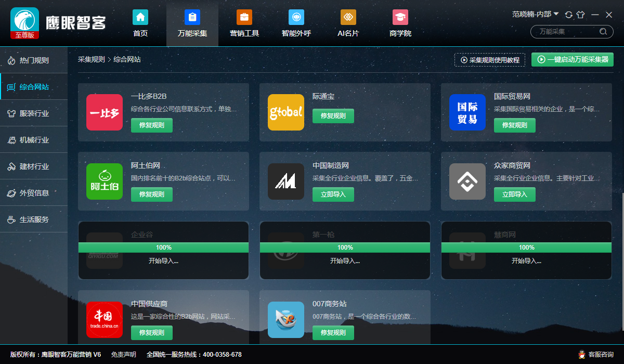Click 立即导入 for 众家商贸网

(x=515, y=194)
